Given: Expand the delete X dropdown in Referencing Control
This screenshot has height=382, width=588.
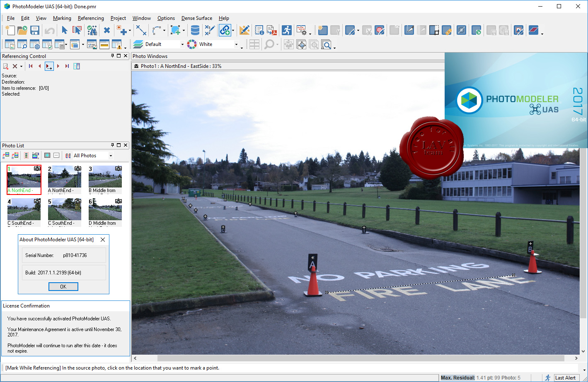Looking at the screenshot, I should 21,66.
